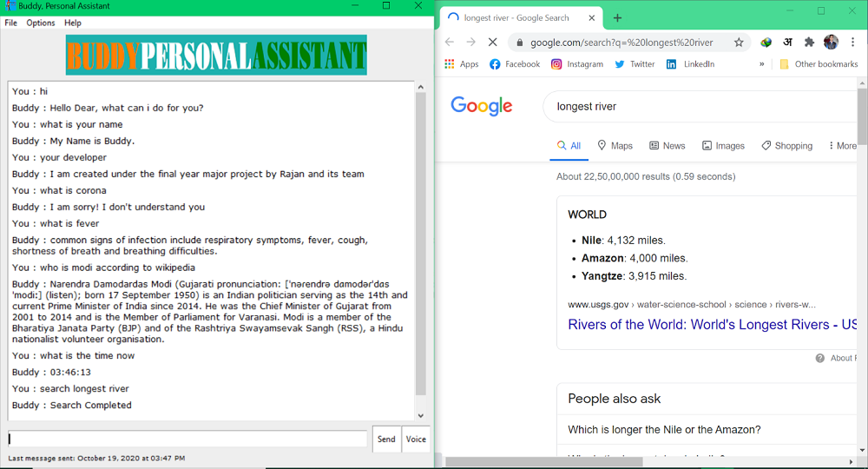The width and height of the screenshot is (868, 469).
Task: Expand the More search filters menu
Action: click(x=842, y=146)
